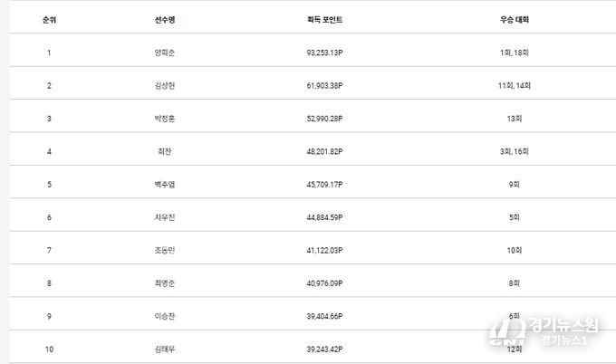
Task: Select player name 양희준
Action: point(164,53)
